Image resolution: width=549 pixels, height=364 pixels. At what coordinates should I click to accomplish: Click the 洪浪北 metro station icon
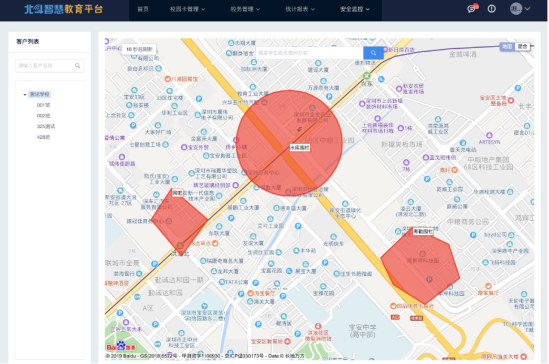pos(180,246)
